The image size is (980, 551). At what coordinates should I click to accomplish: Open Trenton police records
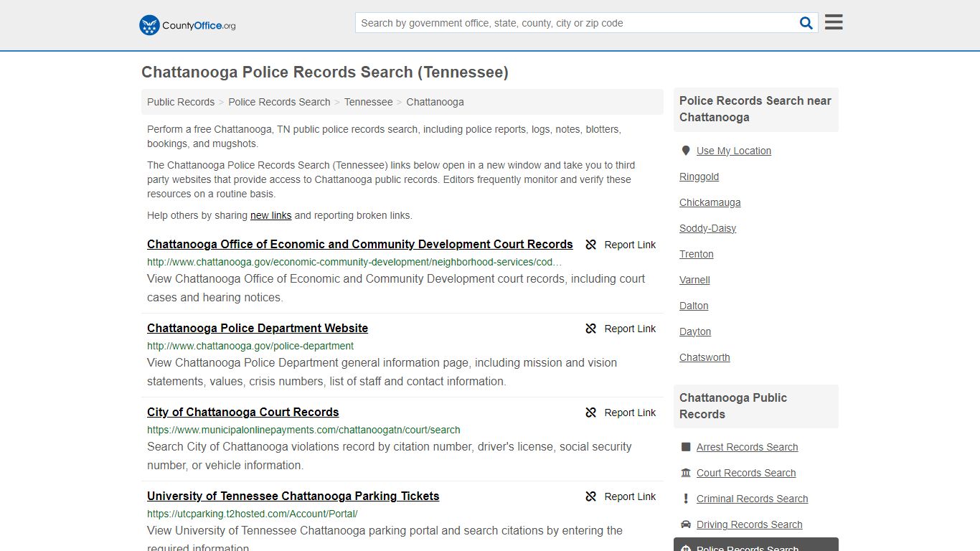(x=697, y=254)
